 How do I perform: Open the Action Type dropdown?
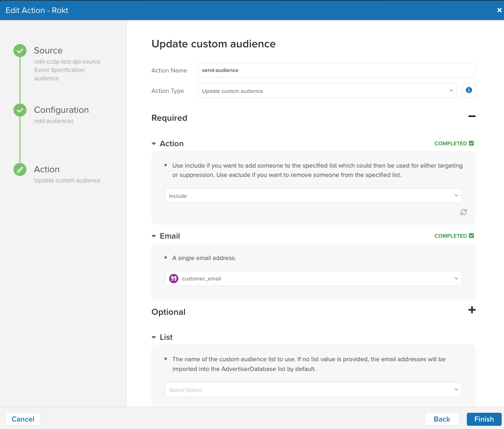pyautogui.click(x=327, y=91)
